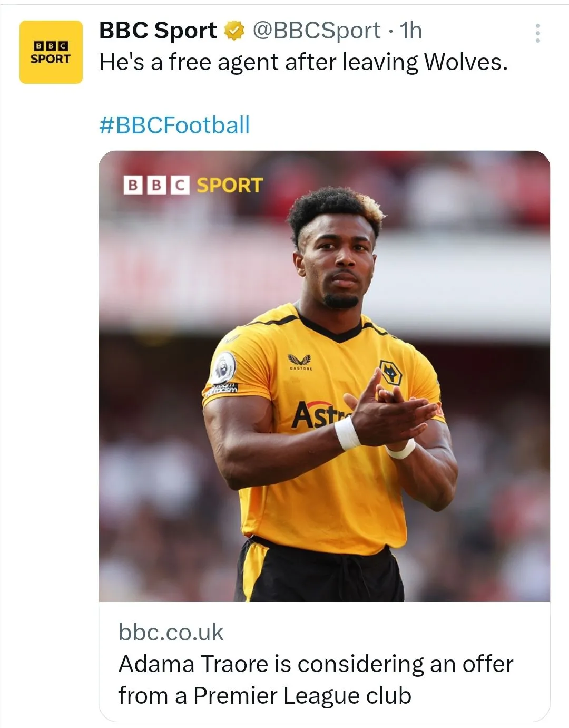Image resolution: width=569 pixels, height=728 pixels.
Task: Click the BBC Sport display name
Action: pyautogui.click(x=158, y=31)
